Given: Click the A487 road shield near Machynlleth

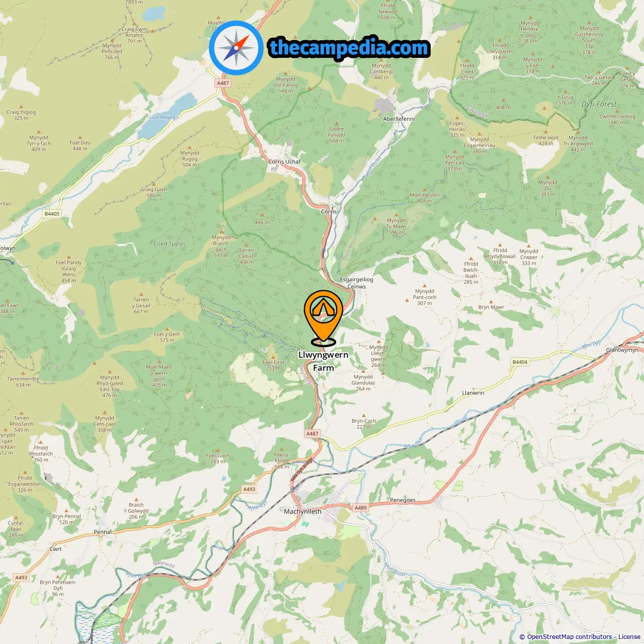Looking at the screenshot, I should pyautogui.click(x=312, y=434).
